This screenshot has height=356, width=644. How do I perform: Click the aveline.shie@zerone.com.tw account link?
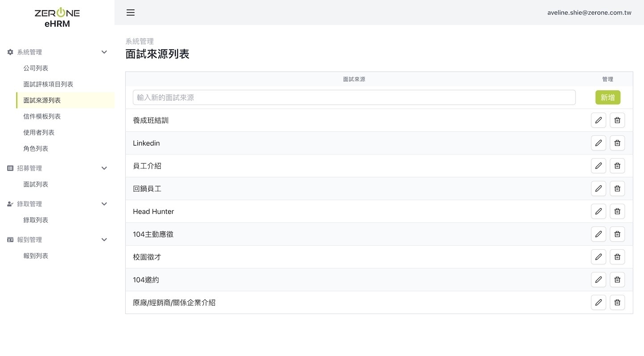[x=589, y=13]
